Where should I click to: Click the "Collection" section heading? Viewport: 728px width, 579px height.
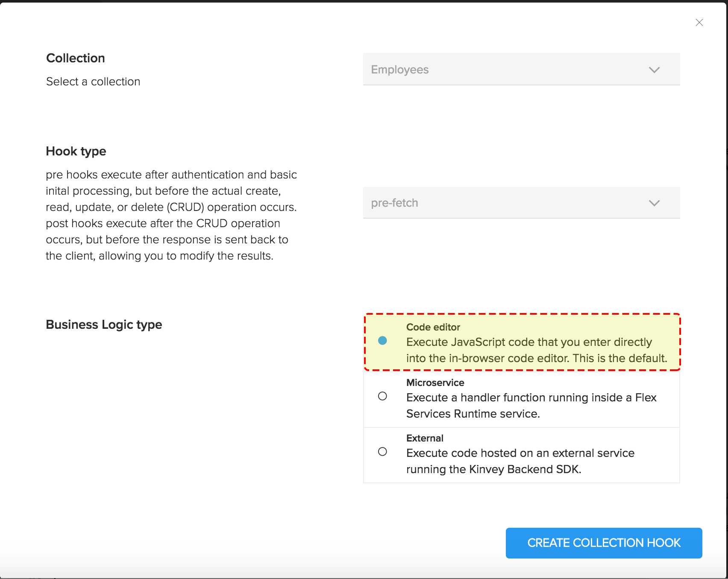76,58
